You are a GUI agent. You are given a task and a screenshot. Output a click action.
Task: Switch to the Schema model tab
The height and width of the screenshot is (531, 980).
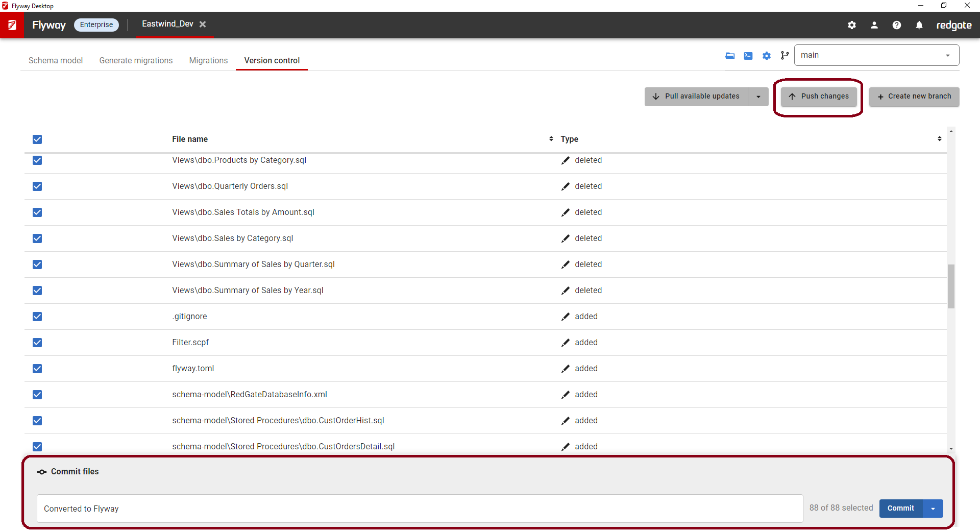coord(56,60)
